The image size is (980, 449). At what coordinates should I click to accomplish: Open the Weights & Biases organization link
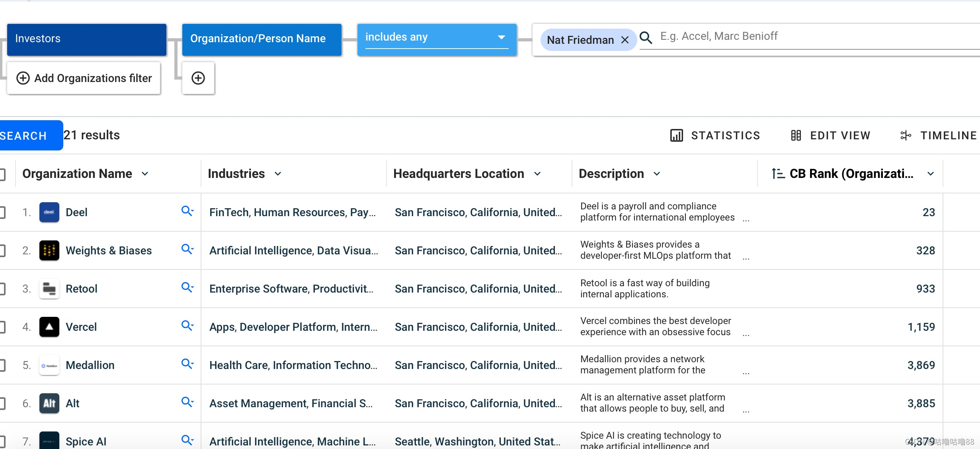coord(109,250)
